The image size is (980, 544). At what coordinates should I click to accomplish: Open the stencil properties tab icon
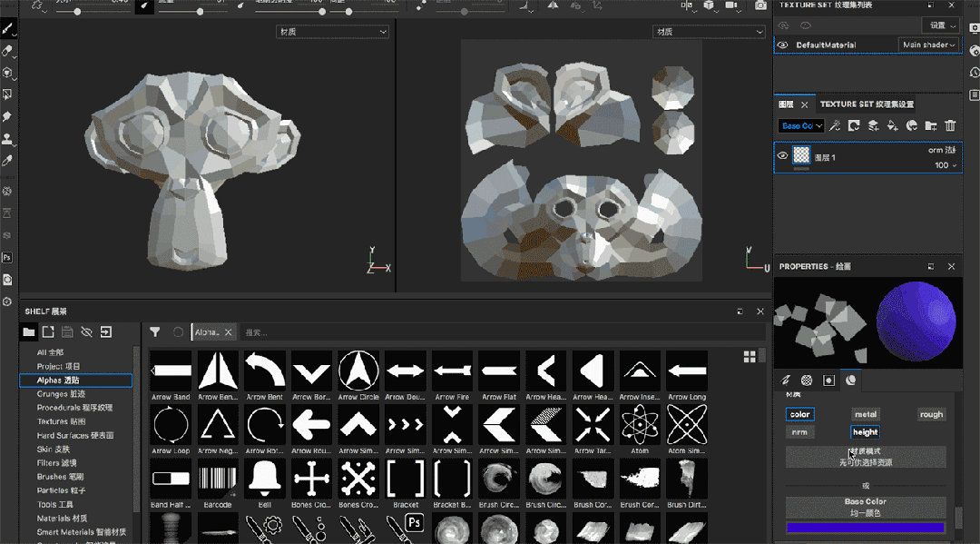tap(828, 381)
